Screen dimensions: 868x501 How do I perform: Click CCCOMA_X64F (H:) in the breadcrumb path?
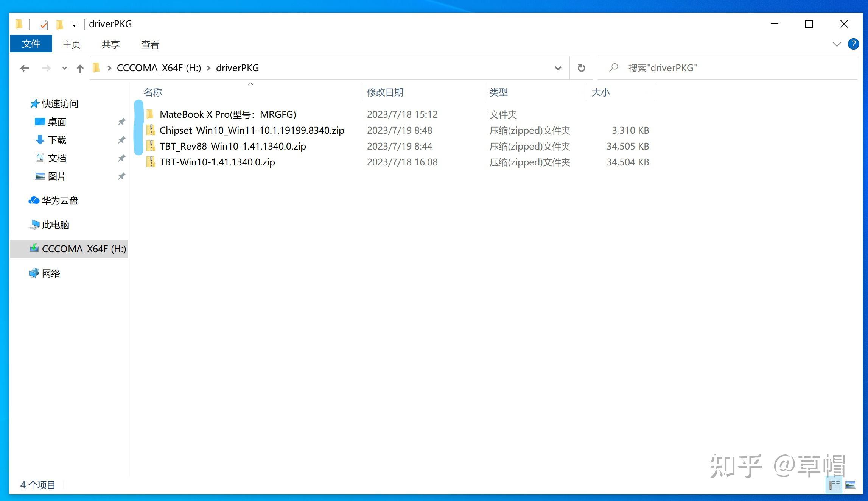[x=159, y=68]
